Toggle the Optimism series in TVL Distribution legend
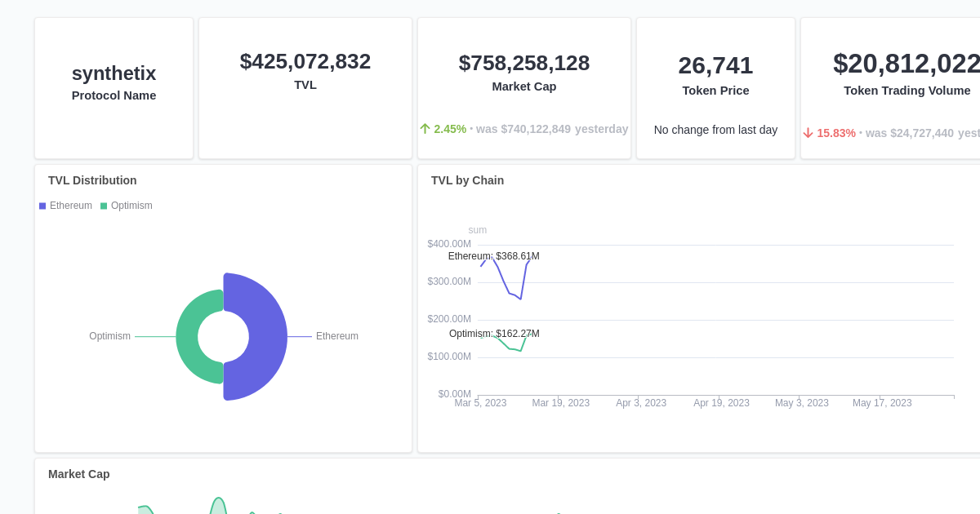 127,206
